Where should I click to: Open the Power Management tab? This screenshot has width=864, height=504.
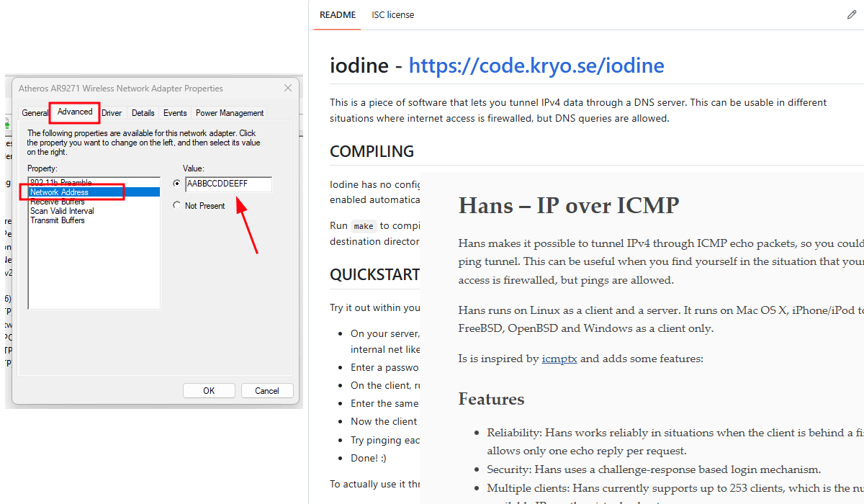point(230,113)
